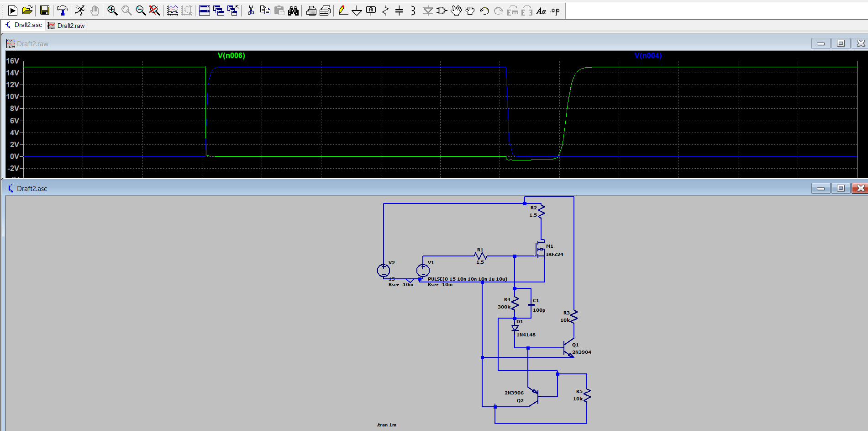Place a capacitor from the toolbar
The height and width of the screenshot is (431, 868).
tap(399, 11)
